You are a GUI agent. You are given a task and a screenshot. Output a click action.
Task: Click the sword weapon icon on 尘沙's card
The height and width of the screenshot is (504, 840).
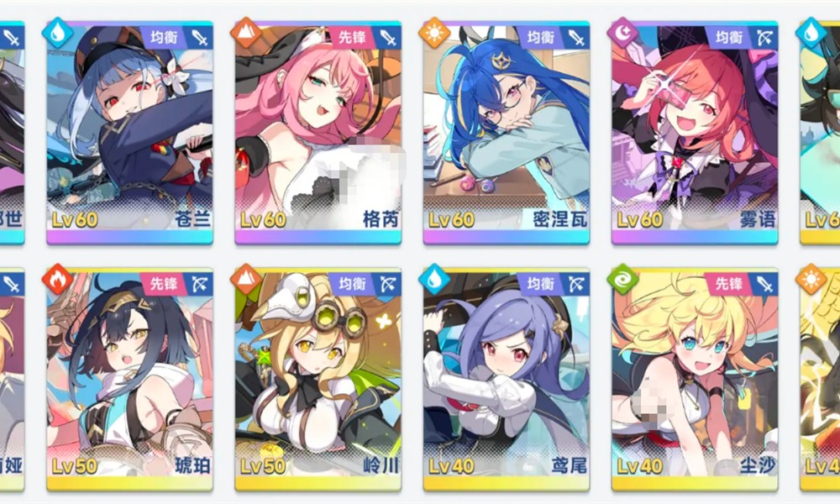tap(764, 284)
